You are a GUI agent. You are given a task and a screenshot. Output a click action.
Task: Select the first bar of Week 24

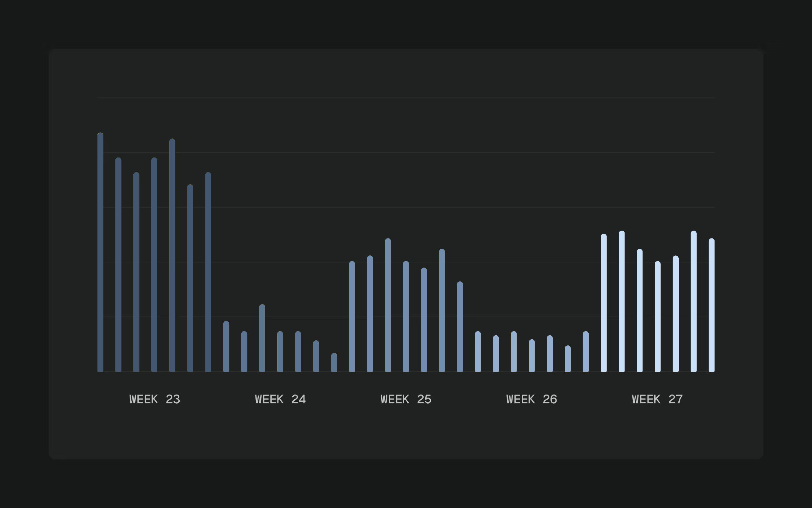click(226, 346)
